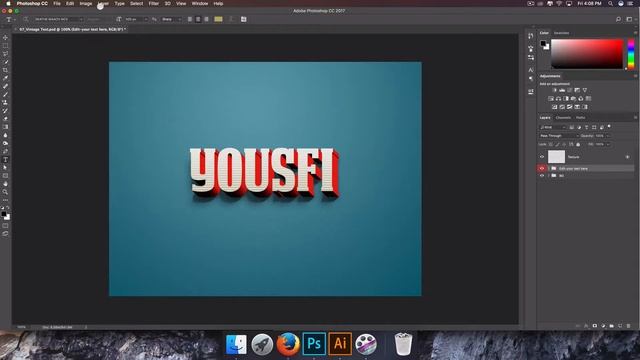Left align text button

(190, 19)
